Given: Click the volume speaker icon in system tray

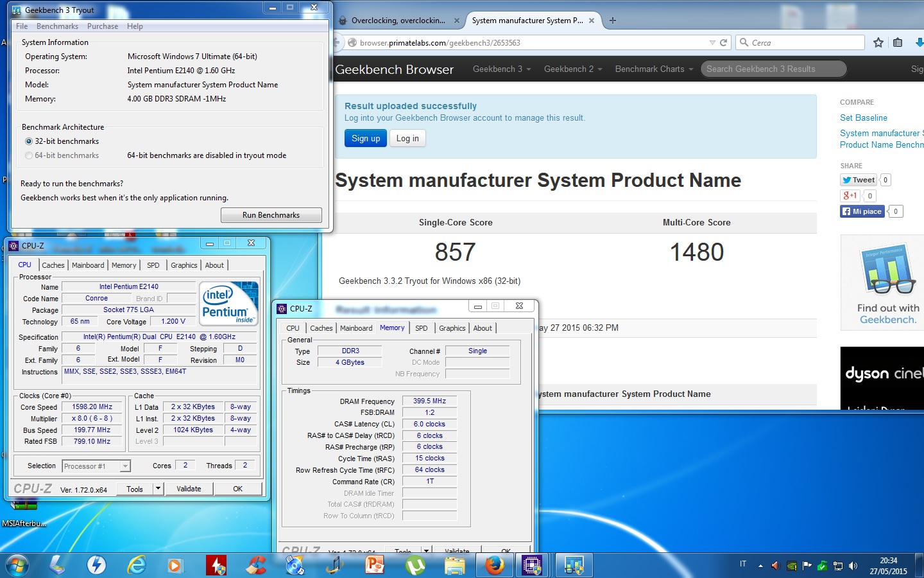Looking at the screenshot, I should pyautogui.click(x=853, y=566).
